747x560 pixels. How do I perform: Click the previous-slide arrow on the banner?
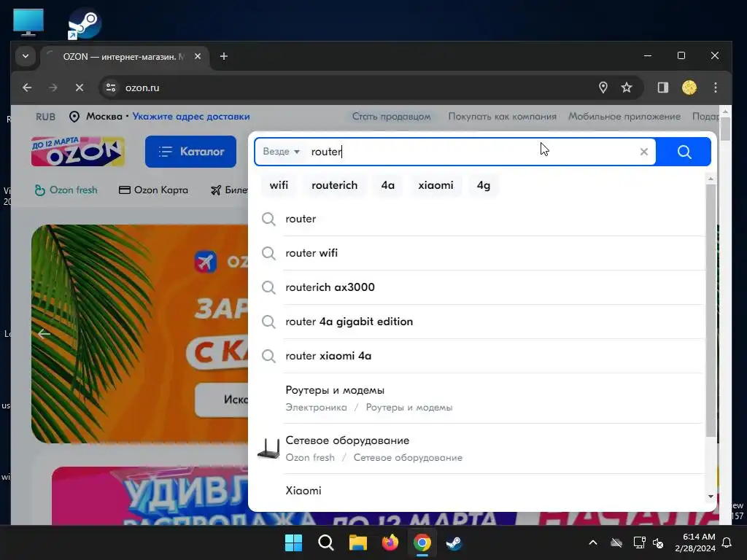[44, 334]
